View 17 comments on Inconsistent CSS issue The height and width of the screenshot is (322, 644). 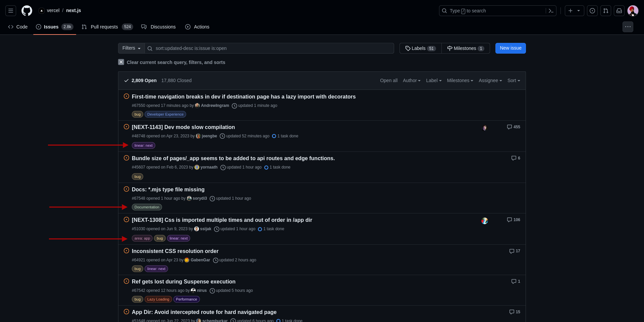[x=515, y=251]
